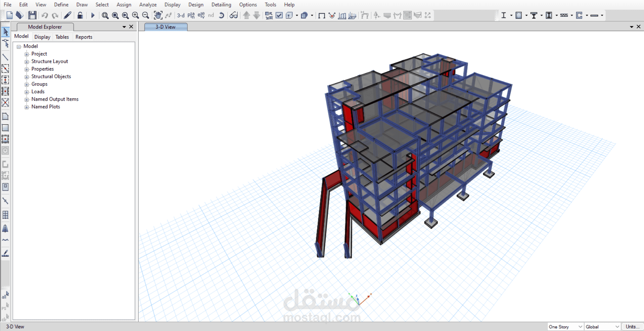Click the show deformed shape icon

[x=332, y=15]
